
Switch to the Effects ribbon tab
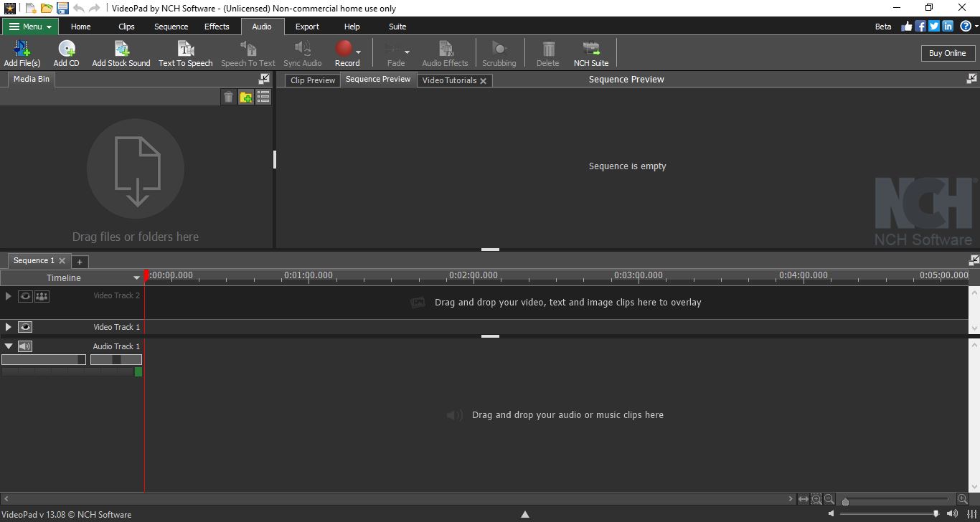tap(217, 27)
